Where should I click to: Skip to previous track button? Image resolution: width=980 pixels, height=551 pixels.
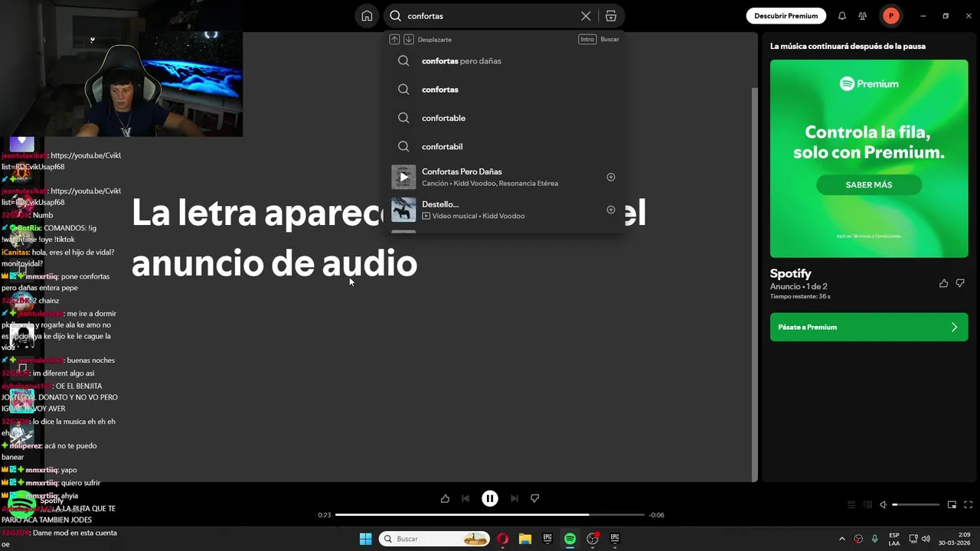465,498
